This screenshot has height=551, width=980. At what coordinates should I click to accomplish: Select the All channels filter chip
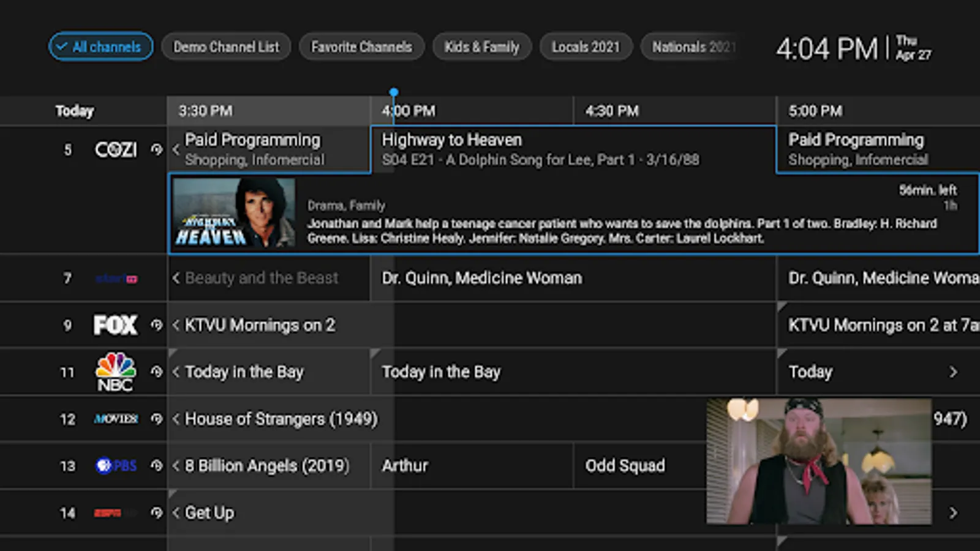coord(101,47)
